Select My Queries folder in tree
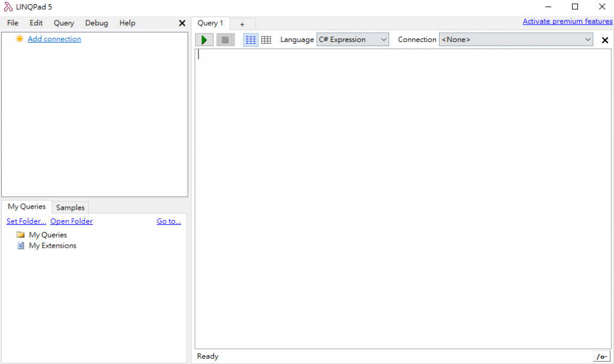Screen dimensions: 614x364 pos(48,234)
